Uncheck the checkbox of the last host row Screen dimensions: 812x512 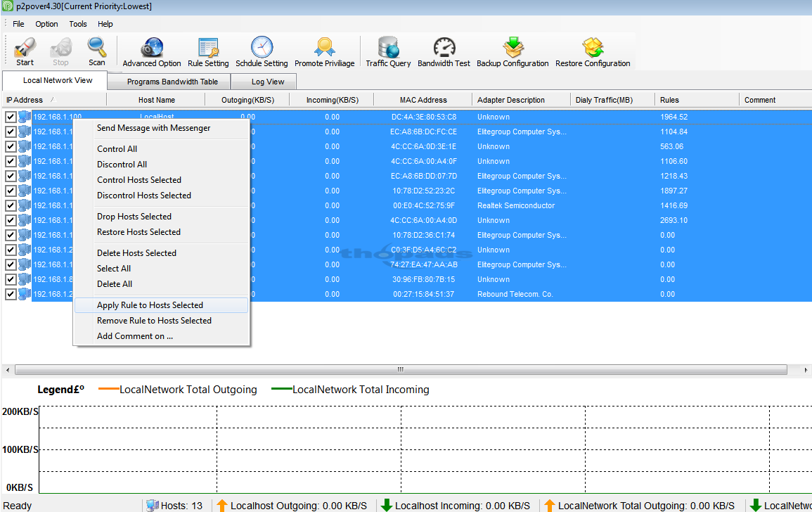point(10,294)
